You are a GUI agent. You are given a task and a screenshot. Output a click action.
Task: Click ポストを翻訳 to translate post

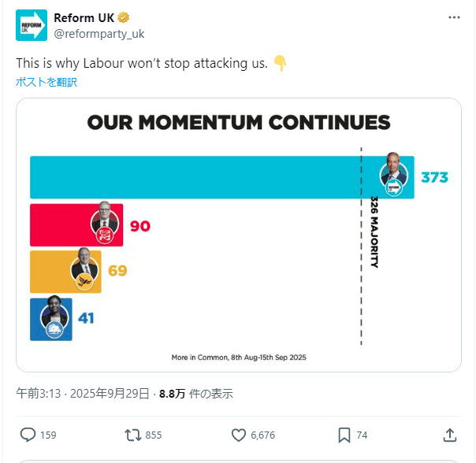click(x=46, y=82)
